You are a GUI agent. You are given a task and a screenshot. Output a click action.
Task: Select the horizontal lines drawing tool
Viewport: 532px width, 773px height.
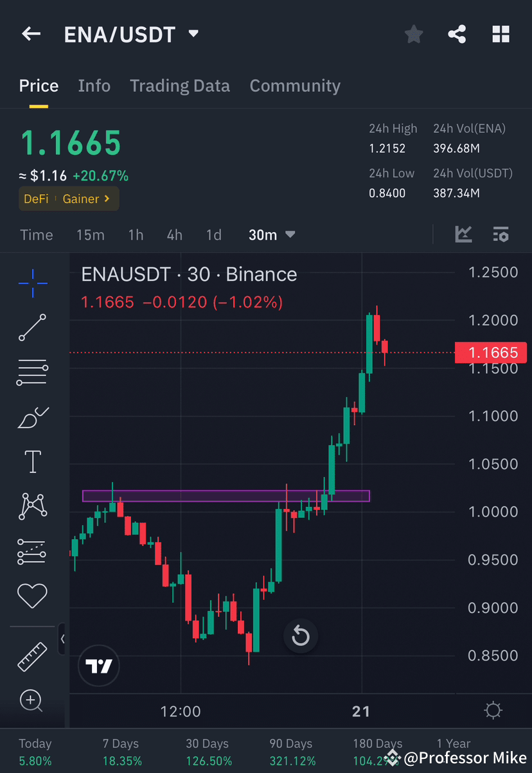coord(32,372)
